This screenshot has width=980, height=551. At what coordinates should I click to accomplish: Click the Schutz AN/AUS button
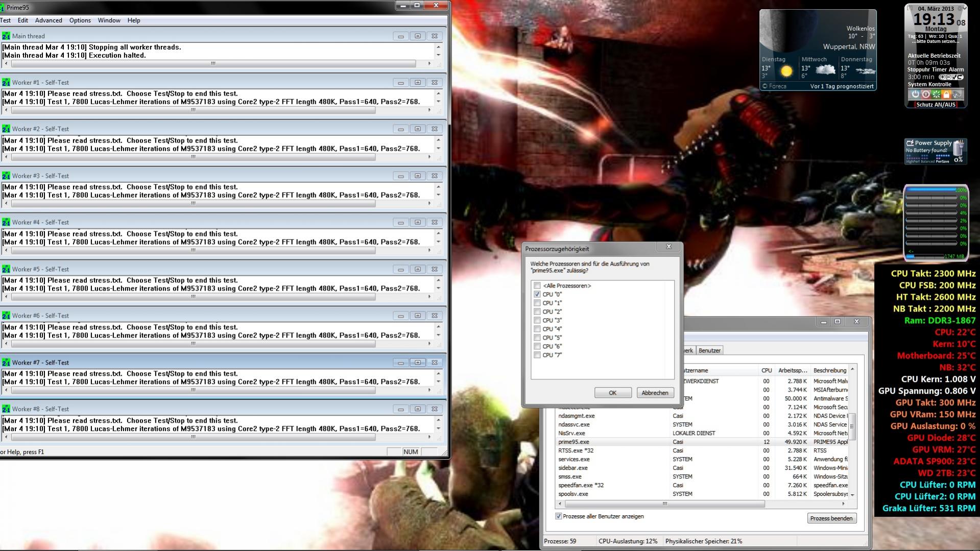(x=936, y=105)
